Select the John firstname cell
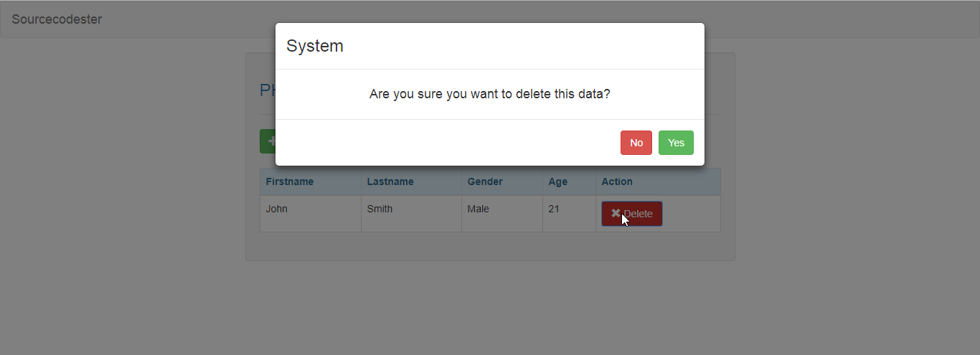980x355 pixels. (277, 209)
